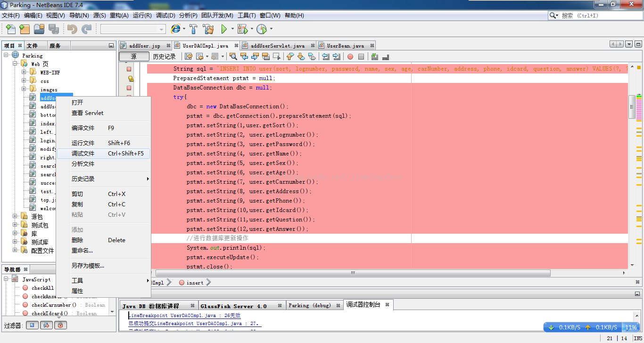The height and width of the screenshot is (343, 644).
Task: Expand the 配置文件 node
Action: pyautogui.click(x=15, y=250)
